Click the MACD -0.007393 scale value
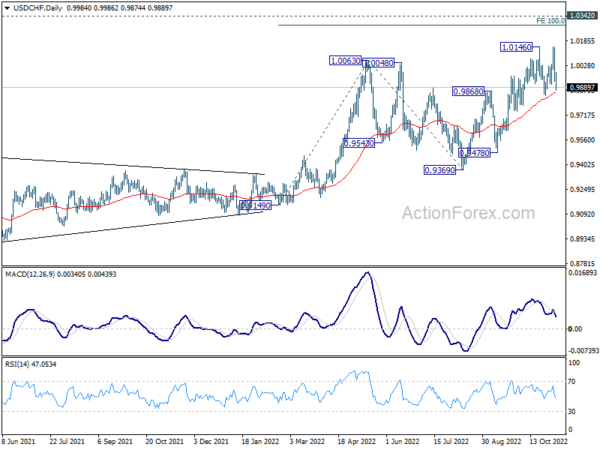This screenshot has height=450, width=600. click(583, 351)
